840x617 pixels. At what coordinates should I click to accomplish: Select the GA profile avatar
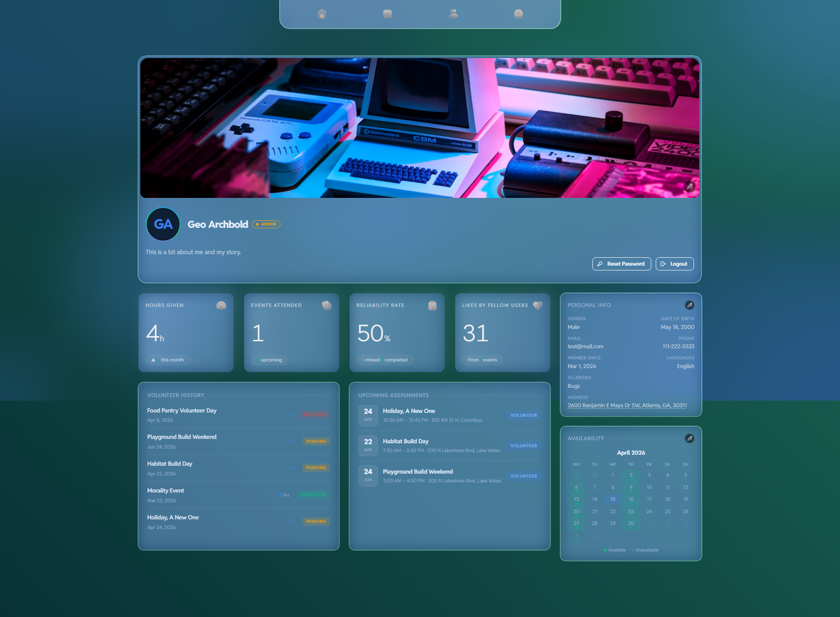[x=163, y=224]
